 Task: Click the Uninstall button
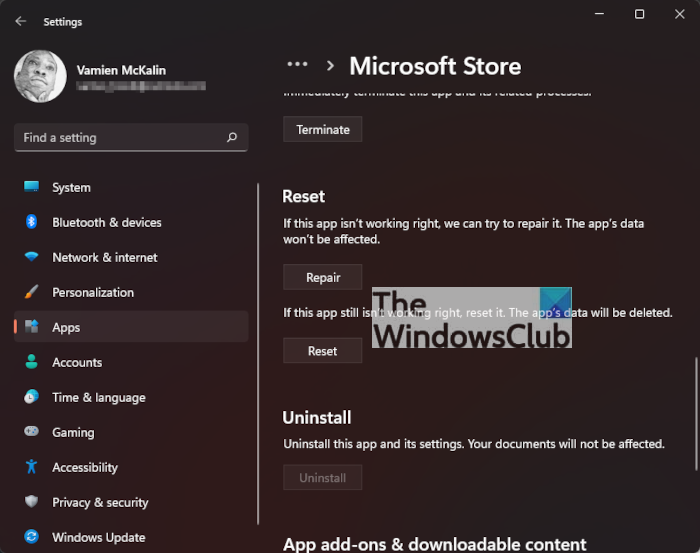click(x=322, y=478)
